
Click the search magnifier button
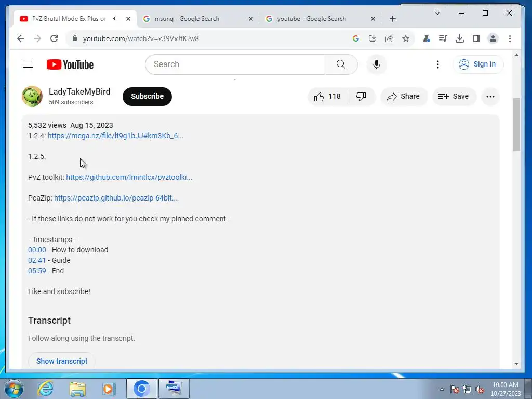(341, 64)
